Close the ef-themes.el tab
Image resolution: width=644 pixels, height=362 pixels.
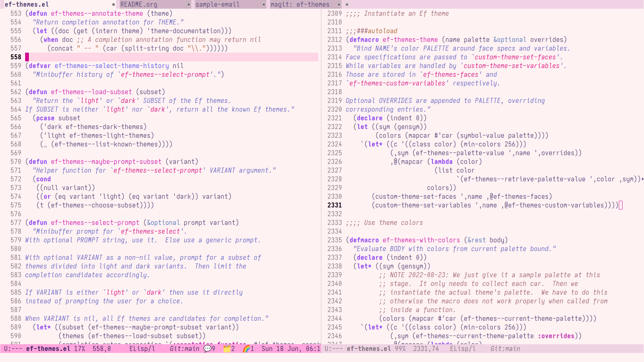pos(113,5)
